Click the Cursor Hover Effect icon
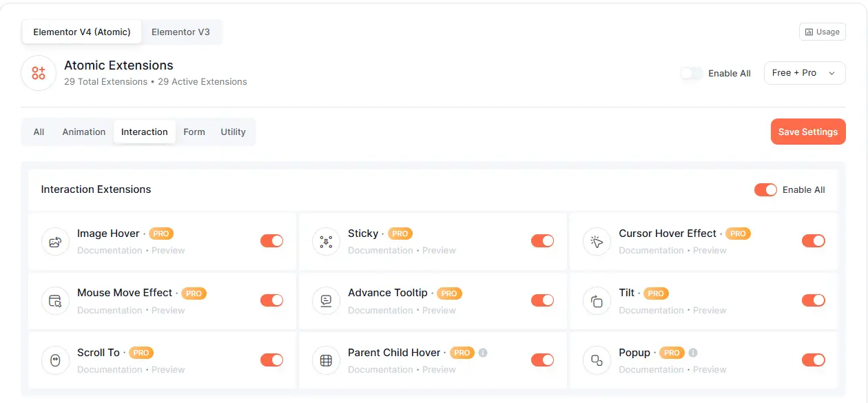The image size is (868, 403). pos(597,242)
